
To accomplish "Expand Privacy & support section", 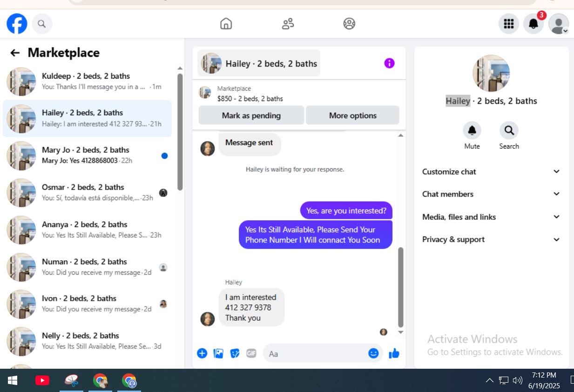I will tap(491, 239).
